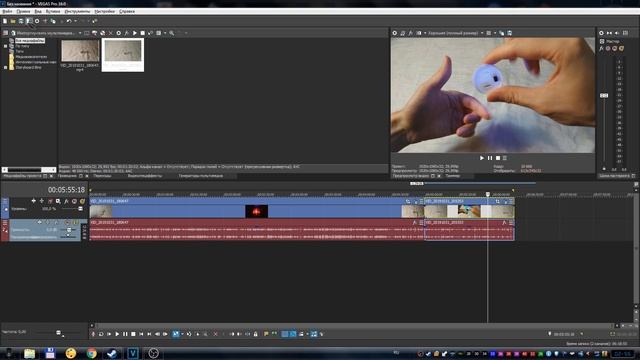Open the Инструменты menu
640x360 pixels.
77,11
